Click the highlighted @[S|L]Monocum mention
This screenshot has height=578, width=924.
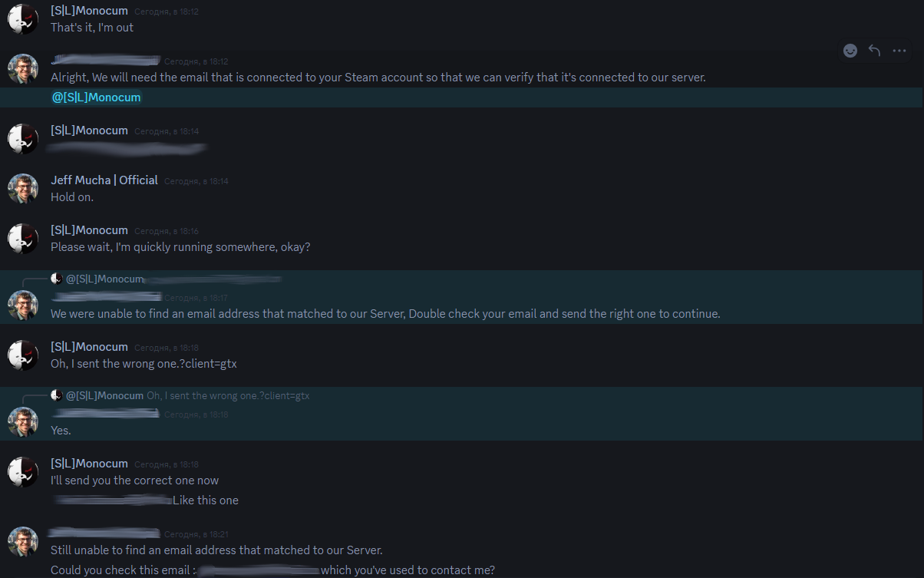pos(97,97)
